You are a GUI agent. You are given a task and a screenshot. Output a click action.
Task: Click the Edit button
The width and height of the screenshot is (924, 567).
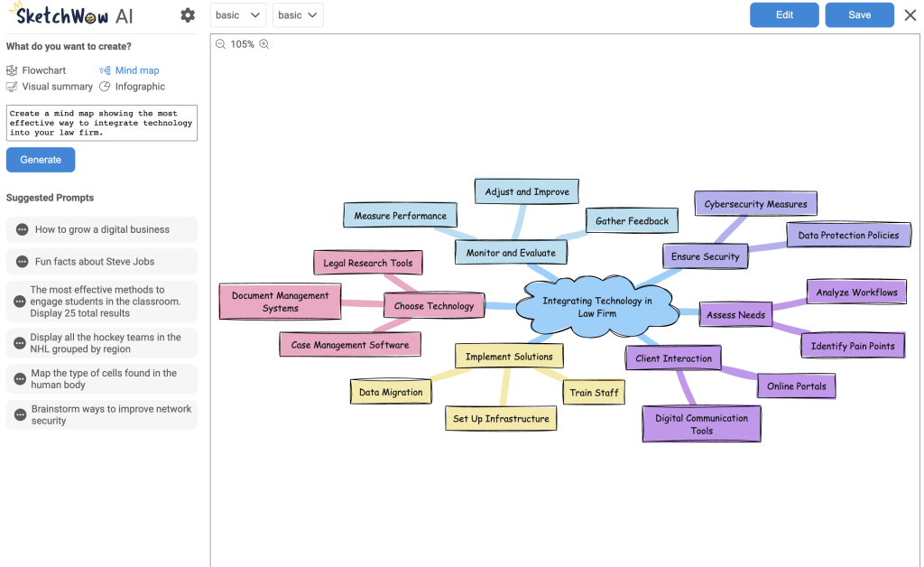click(x=784, y=15)
